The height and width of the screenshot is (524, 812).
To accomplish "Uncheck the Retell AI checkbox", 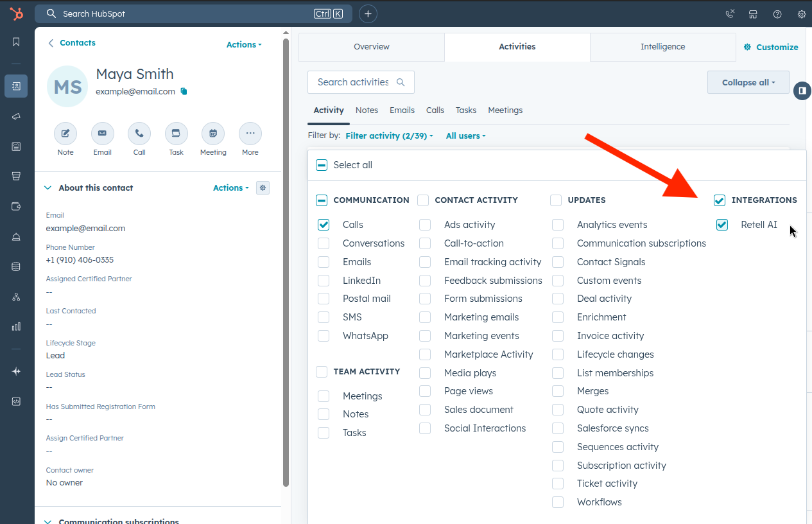I will pos(722,225).
